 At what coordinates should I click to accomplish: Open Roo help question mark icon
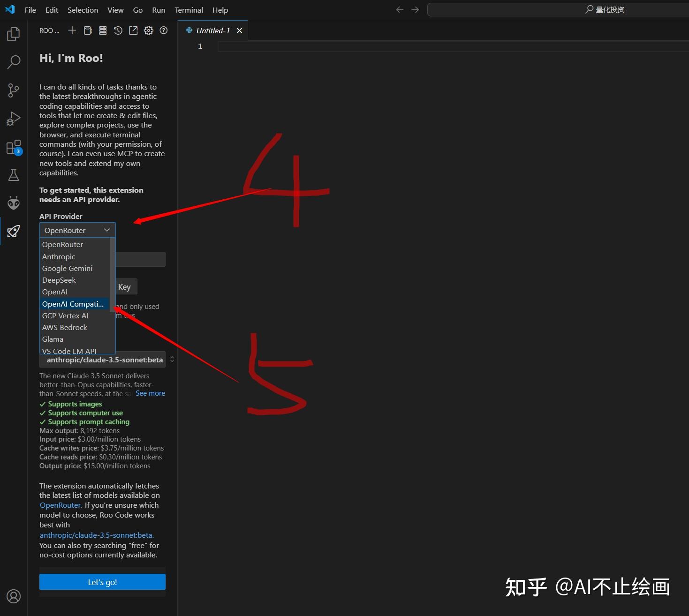coord(164,30)
